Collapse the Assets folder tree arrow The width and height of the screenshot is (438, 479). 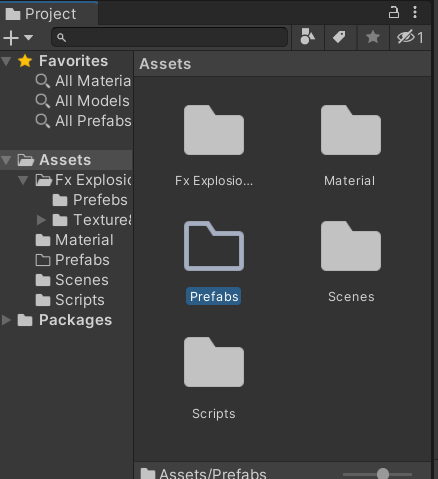tap(6, 160)
